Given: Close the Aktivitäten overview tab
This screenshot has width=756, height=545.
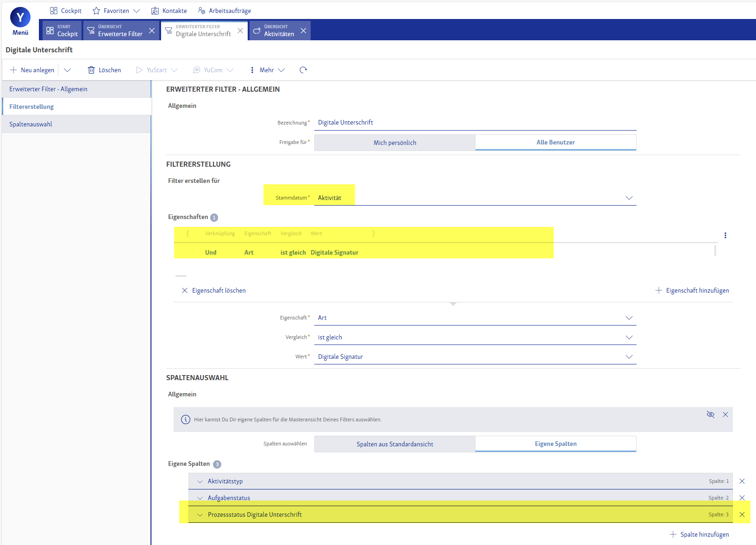Looking at the screenshot, I should point(303,31).
